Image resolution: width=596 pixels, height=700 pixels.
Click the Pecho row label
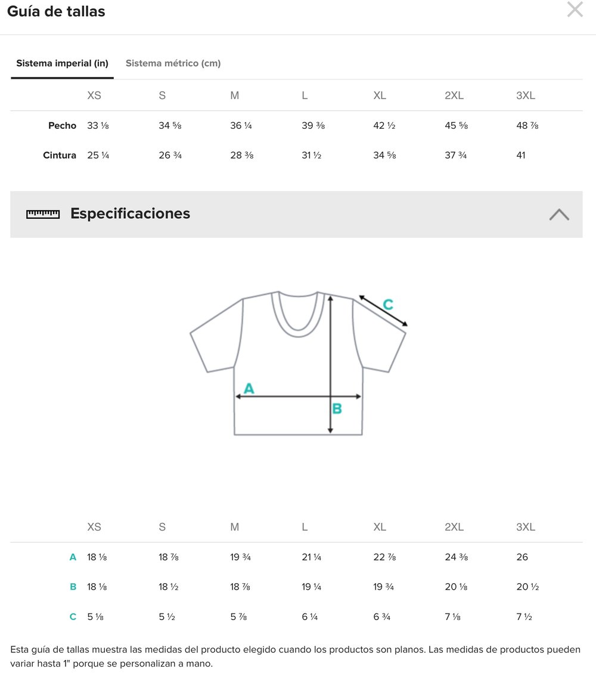coord(62,126)
